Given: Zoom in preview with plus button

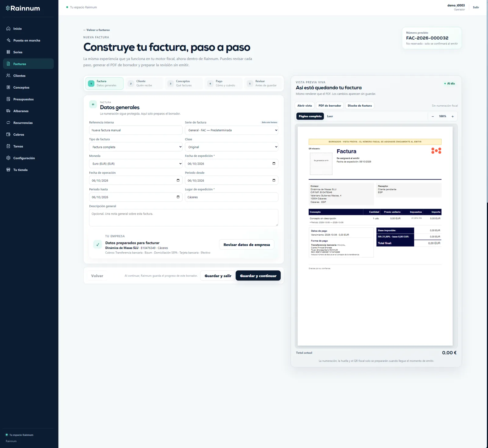Looking at the screenshot, I should click(x=453, y=116).
